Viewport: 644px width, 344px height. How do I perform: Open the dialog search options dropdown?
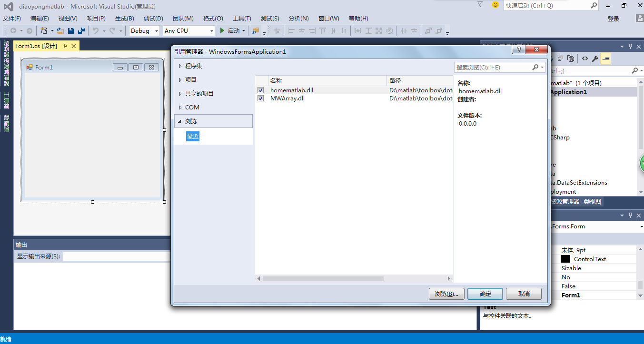(542, 68)
